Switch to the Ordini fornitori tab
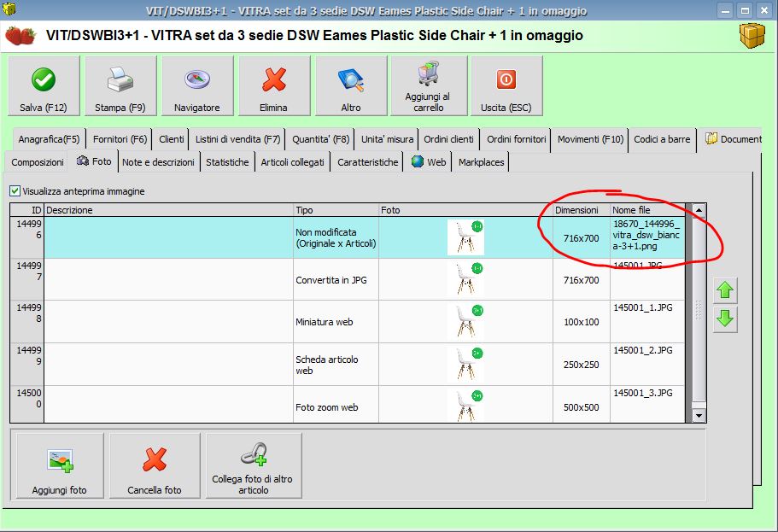The height and width of the screenshot is (532, 778). coord(517,139)
